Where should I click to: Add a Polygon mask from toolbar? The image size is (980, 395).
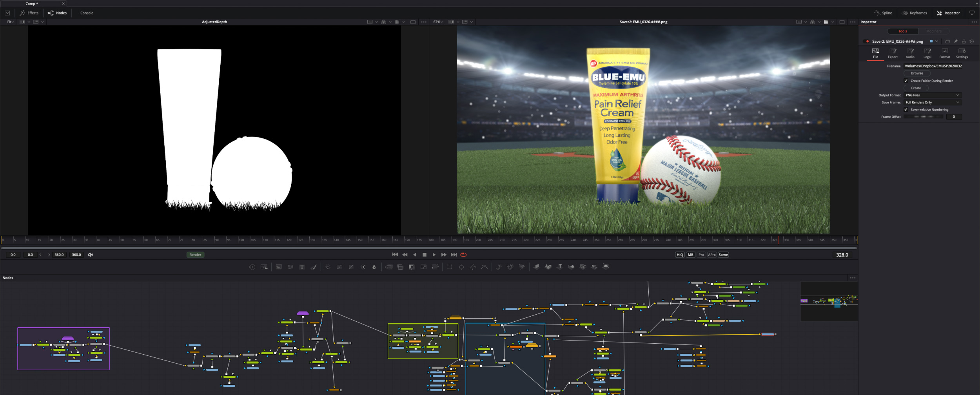[x=473, y=267]
